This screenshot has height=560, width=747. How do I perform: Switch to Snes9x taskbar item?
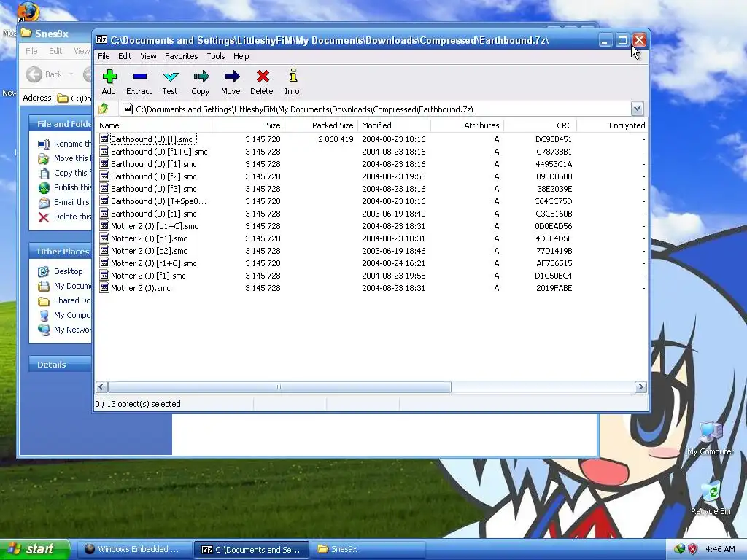point(368,550)
